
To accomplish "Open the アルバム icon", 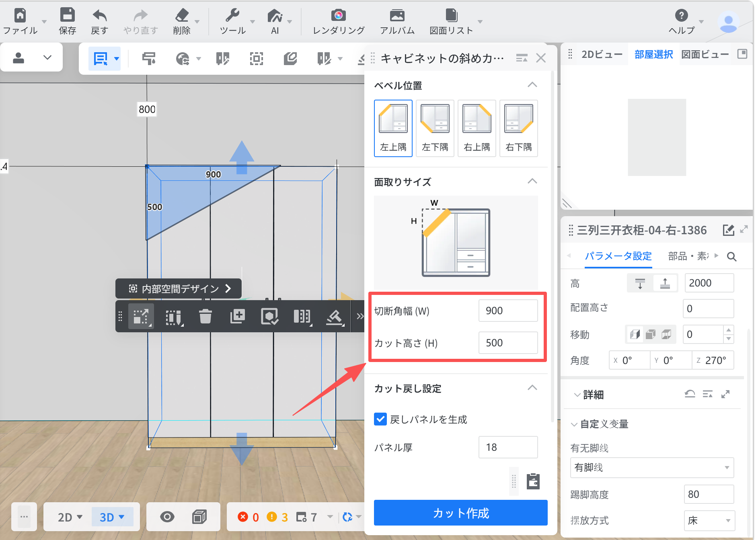I will click(397, 15).
